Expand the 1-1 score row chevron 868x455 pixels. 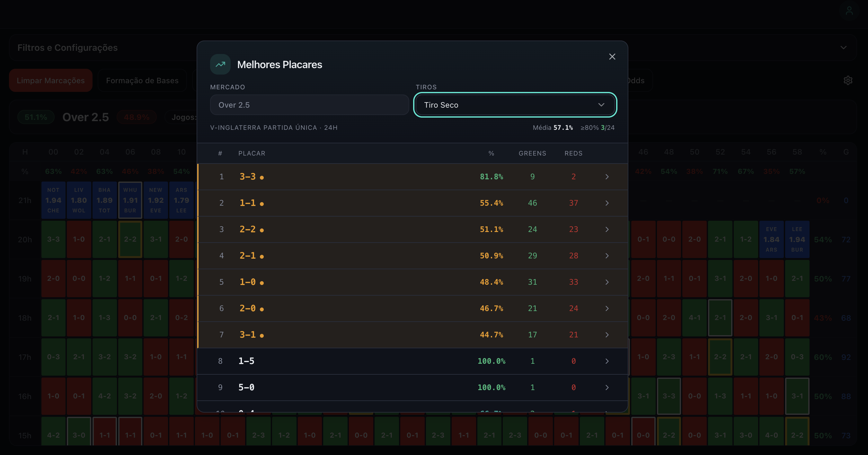tap(607, 203)
